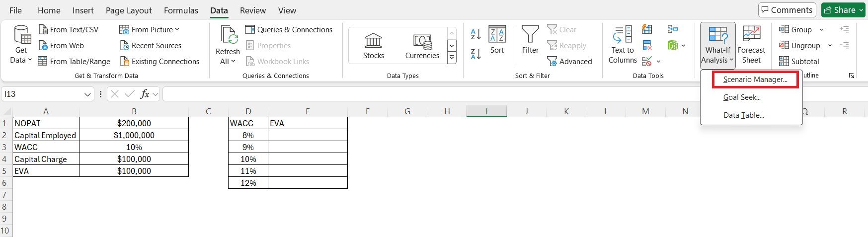Select column I header
Screen dimensions: 868x237
pos(486,111)
